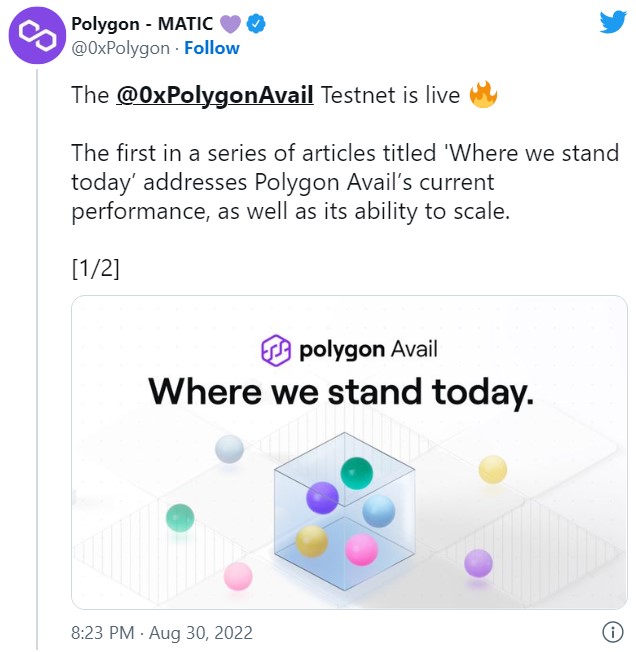Image resolution: width=636 pixels, height=652 pixels.
Task: Click the [1/2] thread marker text
Action: click(96, 268)
